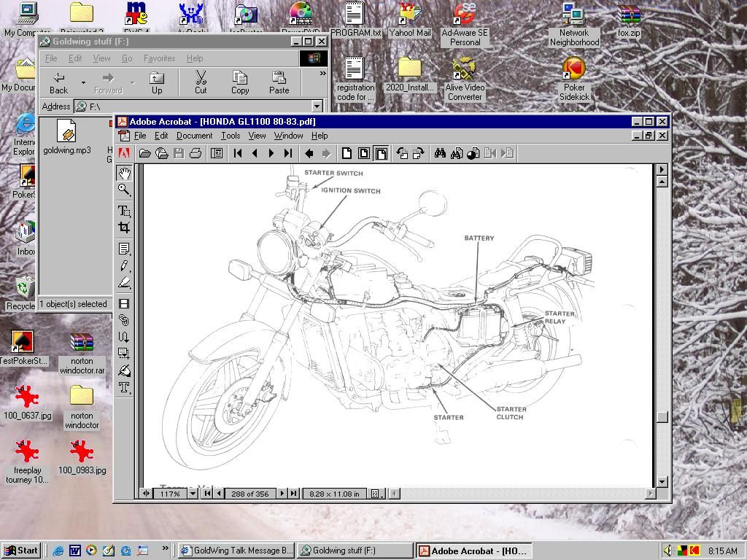Click the Start button
The width and height of the screenshot is (747, 560).
[x=21, y=551]
